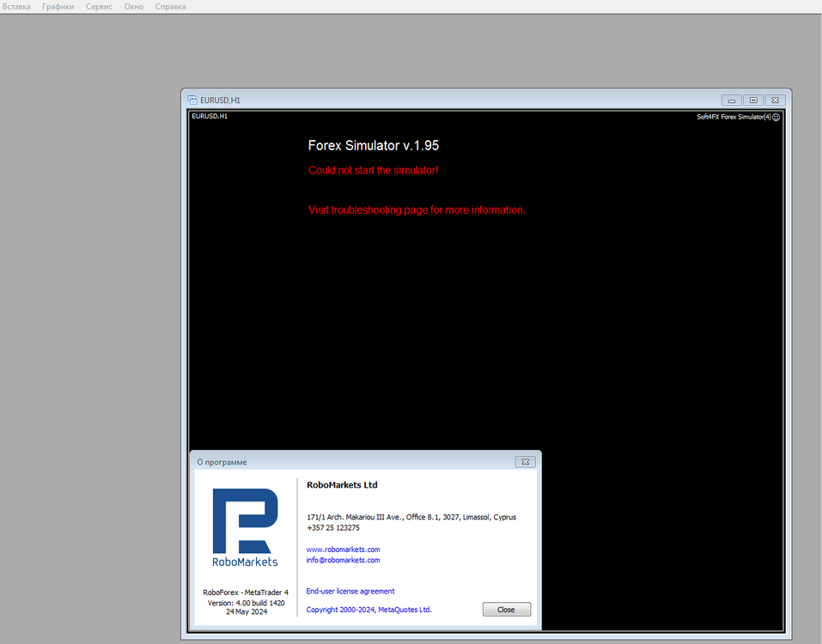Click the EURUSD,H1 label inside the chart
Viewport: 822px width, 644px height.
pos(210,116)
